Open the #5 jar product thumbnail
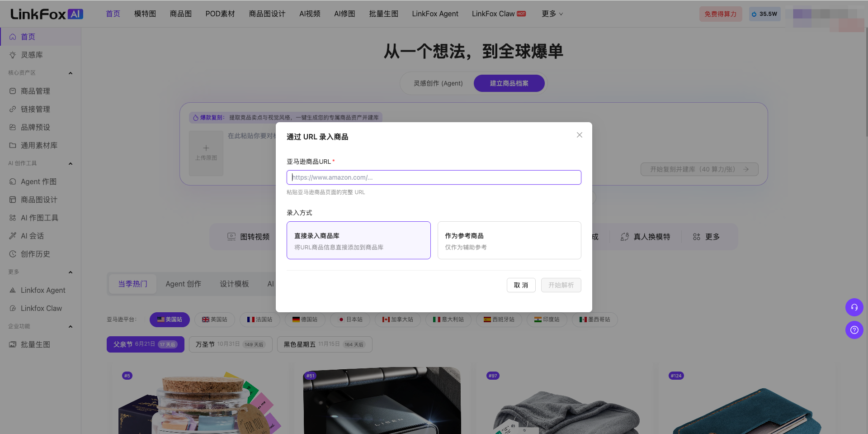868x434 pixels. 200,400
